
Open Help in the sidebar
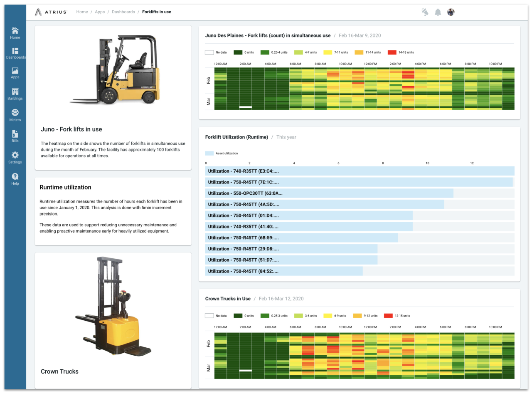(15, 179)
